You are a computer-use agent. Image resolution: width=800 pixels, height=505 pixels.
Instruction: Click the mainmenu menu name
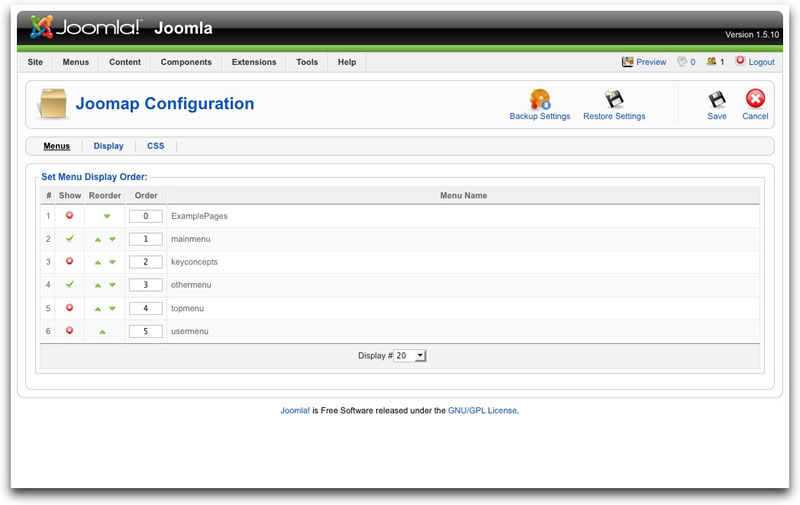click(190, 239)
